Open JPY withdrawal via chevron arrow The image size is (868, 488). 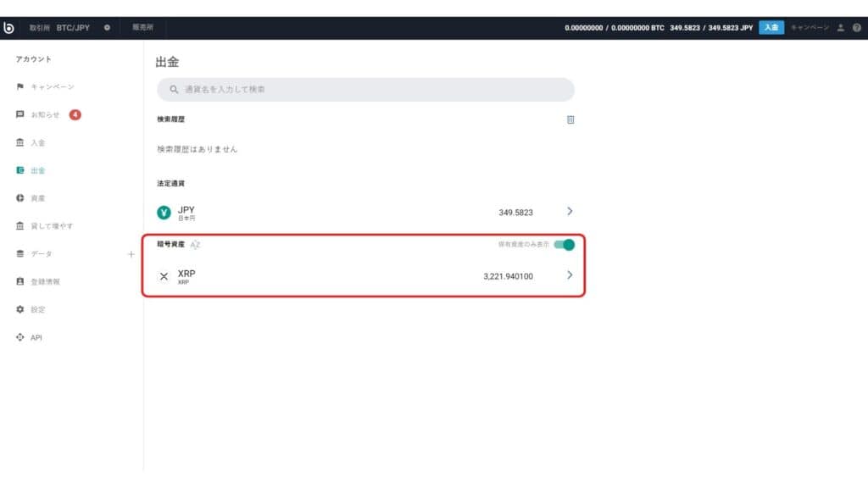[x=570, y=211]
